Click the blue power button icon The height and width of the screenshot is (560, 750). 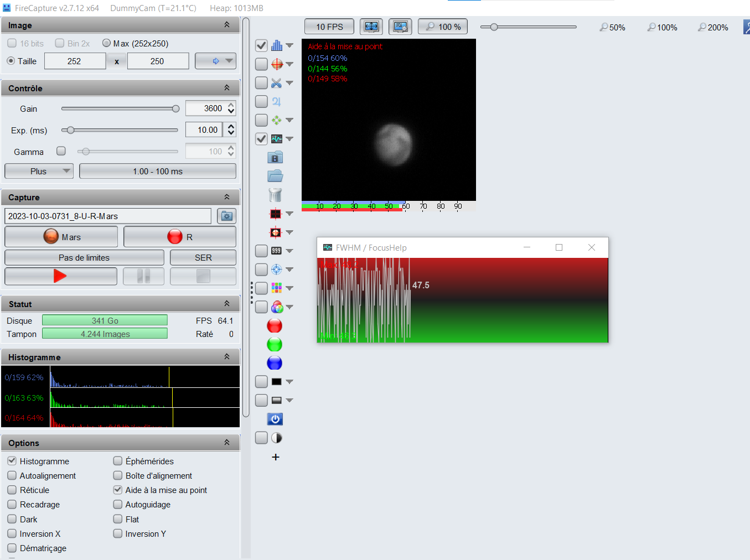[x=275, y=419]
